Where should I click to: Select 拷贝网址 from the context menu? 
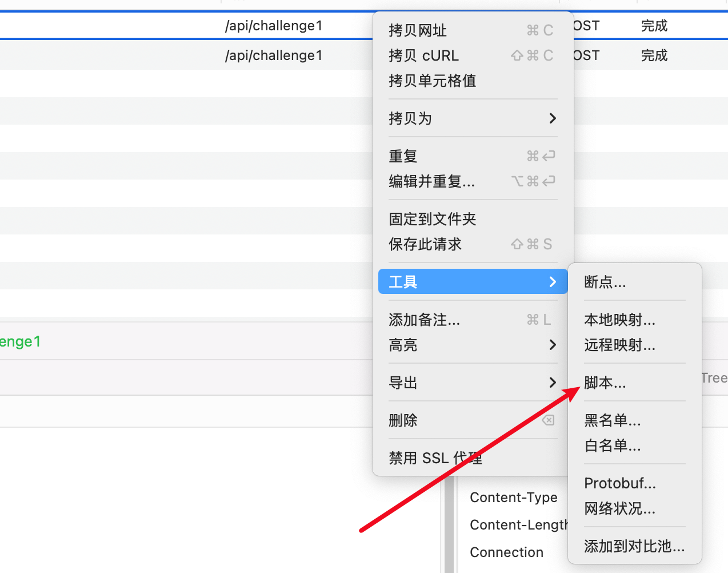418,30
